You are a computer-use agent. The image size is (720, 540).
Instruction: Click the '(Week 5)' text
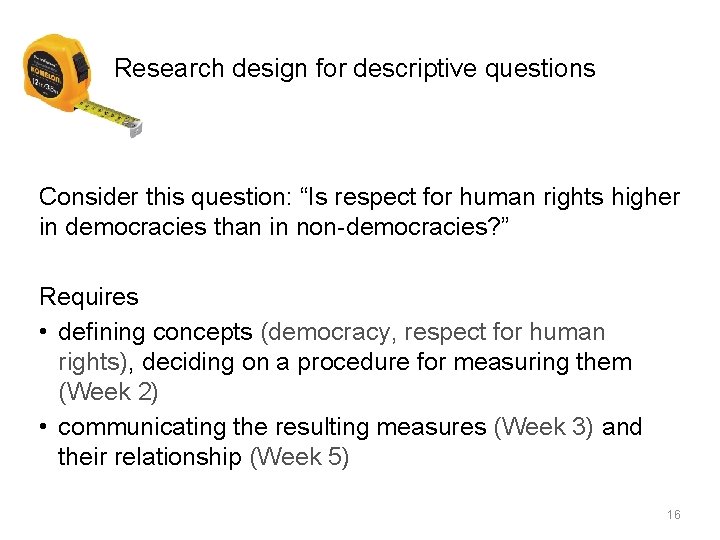tap(299, 456)
